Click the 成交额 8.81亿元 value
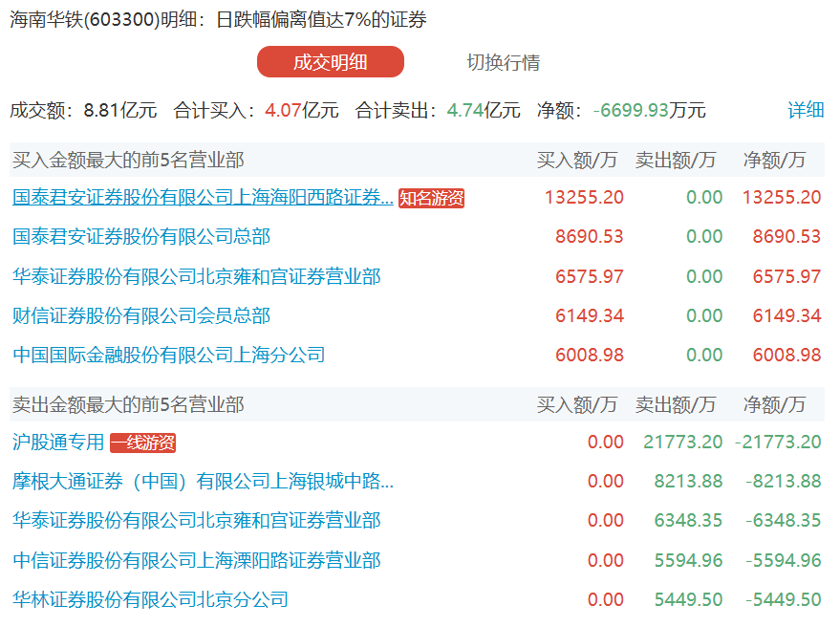Viewport: 840px width, 627px height. click(x=120, y=111)
